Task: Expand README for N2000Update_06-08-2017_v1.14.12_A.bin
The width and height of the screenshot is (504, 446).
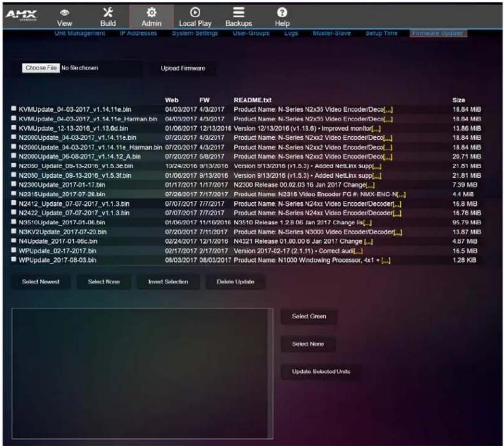Action: tap(388, 157)
